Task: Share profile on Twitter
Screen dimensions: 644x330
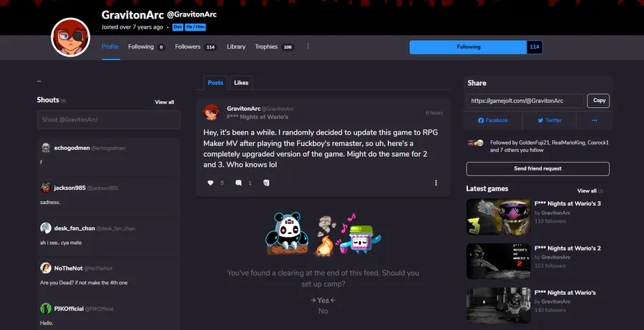Action: click(550, 120)
